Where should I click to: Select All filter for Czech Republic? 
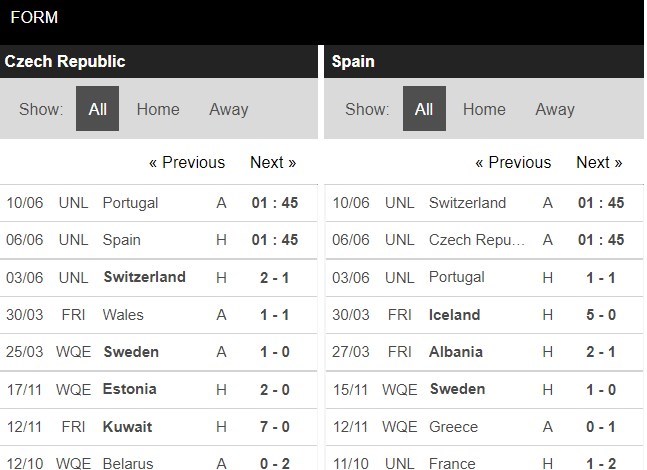[97, 109]
